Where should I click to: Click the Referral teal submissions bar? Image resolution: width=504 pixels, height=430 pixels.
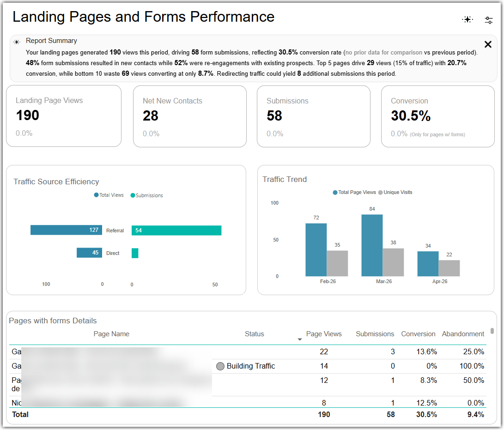pos(176,230)
